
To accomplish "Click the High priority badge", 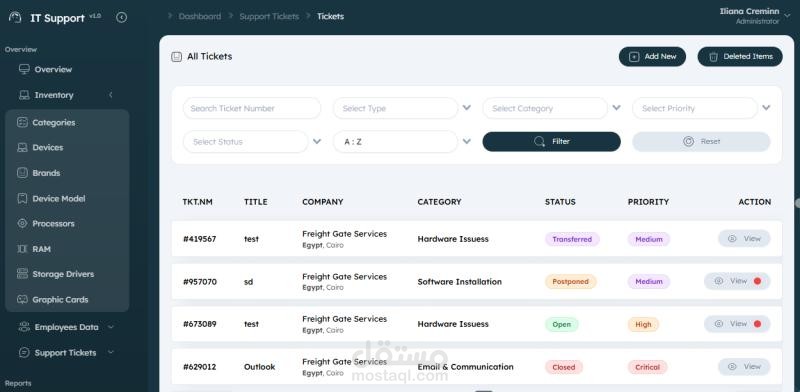I will (643, 324).
